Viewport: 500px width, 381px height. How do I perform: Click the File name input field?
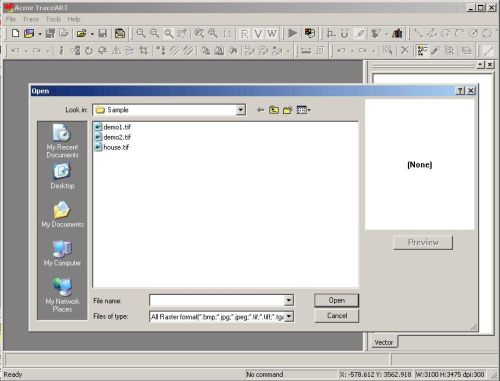point(217,300)
